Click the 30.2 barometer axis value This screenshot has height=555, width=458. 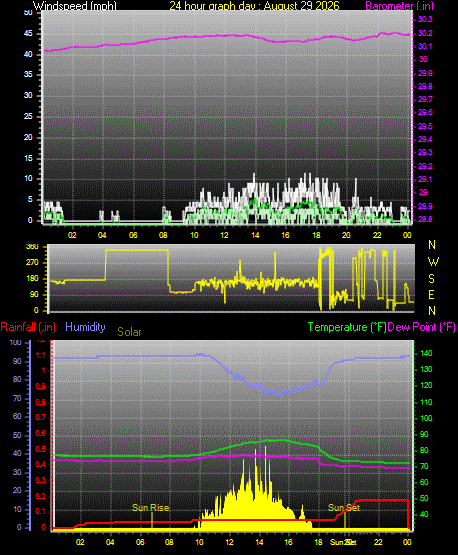tap(425, 33)
